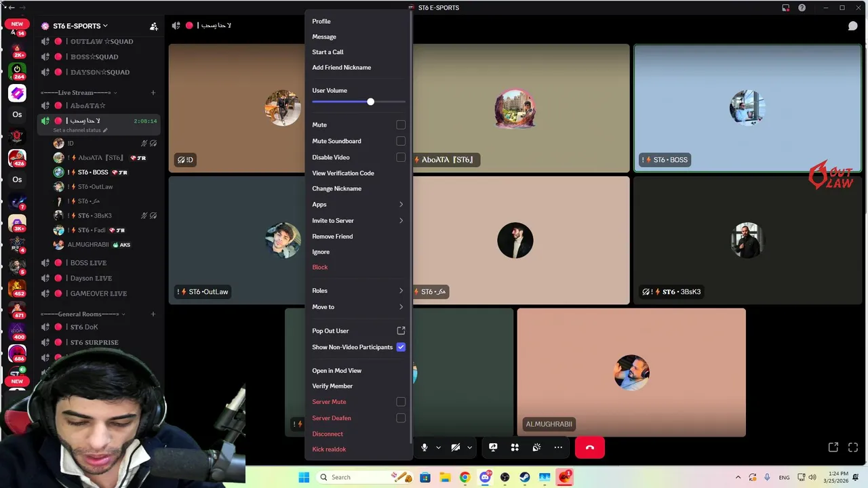Screen dimensions: 868x488
Task: Expand the Invite to Server submenu
Action: (x=358, y=220)
